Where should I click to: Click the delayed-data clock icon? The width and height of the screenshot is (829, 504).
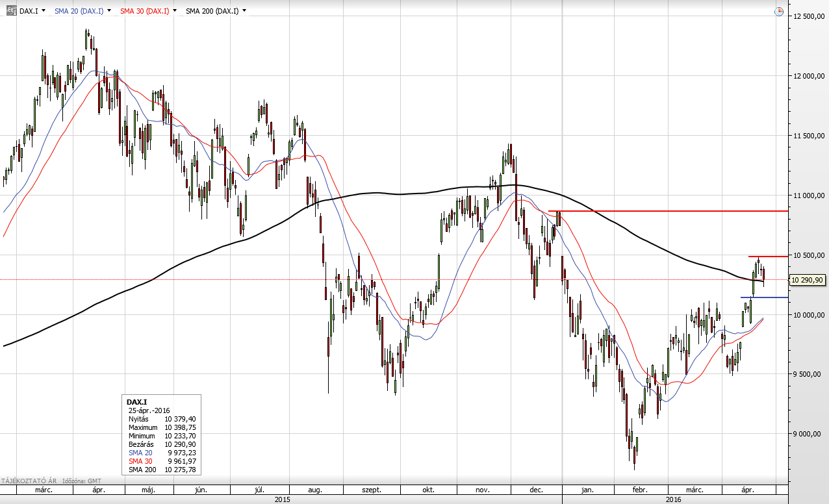pos(779,11)
